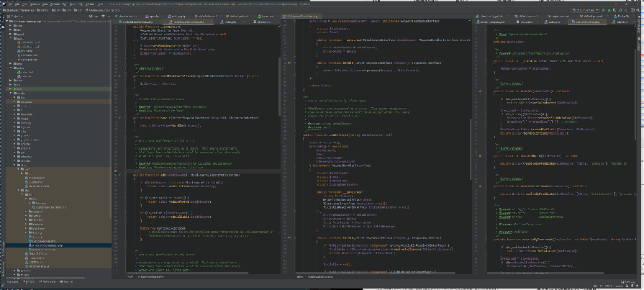This screenshot has width=644, height=290.
Task: Toggle the Terminal tool window
Action: (x=66, y=282)
